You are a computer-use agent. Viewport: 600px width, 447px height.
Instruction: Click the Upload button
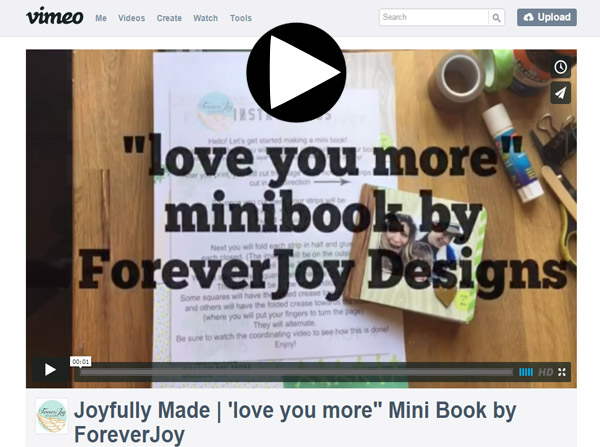tap(547, 17)
